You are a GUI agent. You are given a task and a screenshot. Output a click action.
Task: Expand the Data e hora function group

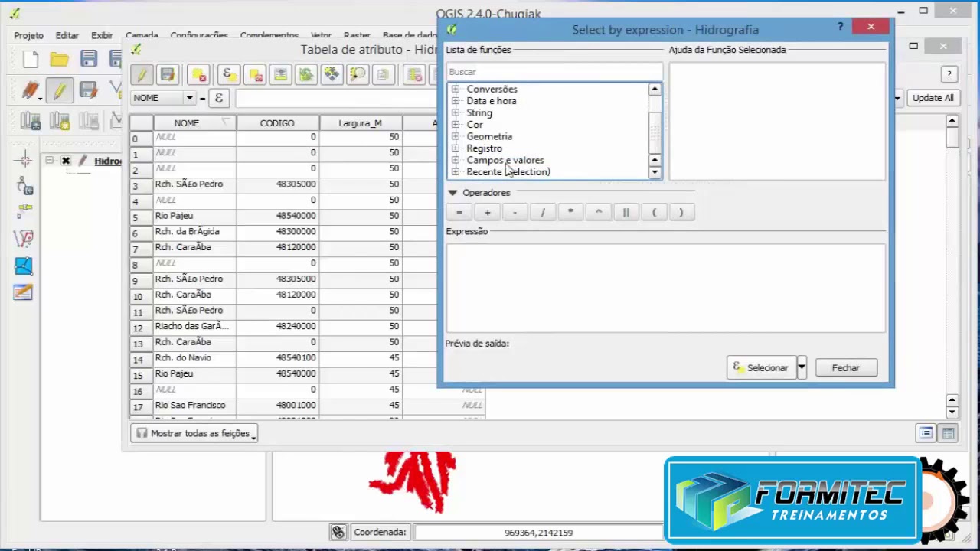tap(456, 101)
